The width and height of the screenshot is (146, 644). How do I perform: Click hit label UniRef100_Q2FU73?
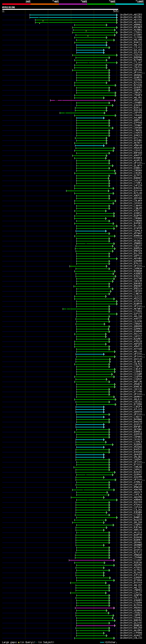(131, 314)
